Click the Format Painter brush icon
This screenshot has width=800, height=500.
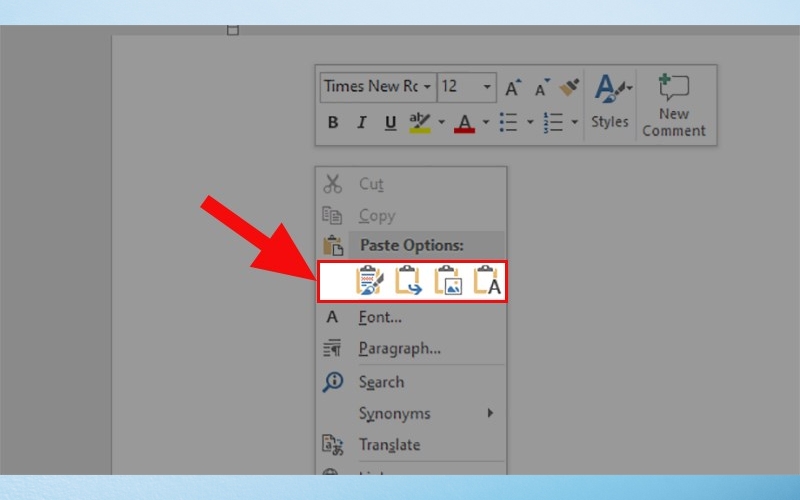570,87
